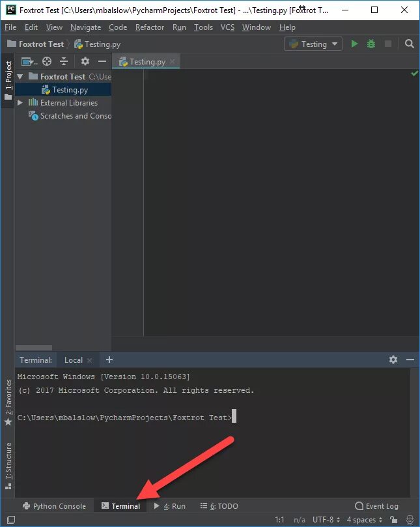Close the Testing.py editor tab
The height and width of the screenshot is (527, 420).
click(x=173, y=61)
